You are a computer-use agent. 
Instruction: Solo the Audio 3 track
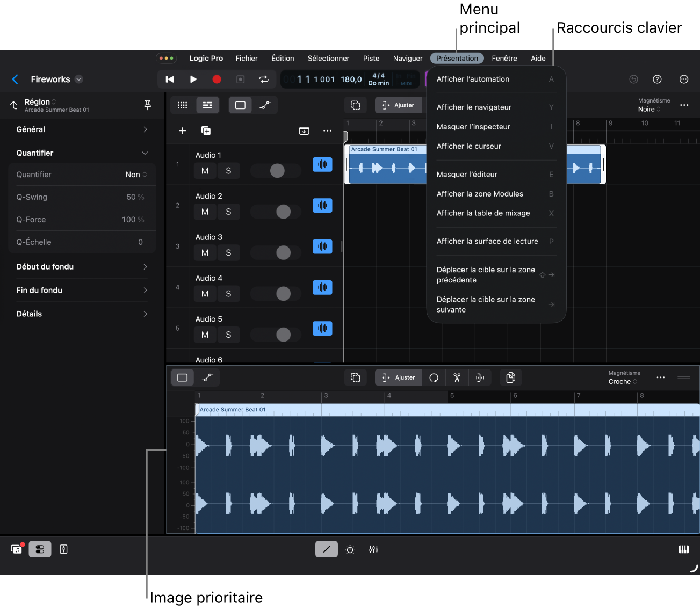(x=228, y=253)
